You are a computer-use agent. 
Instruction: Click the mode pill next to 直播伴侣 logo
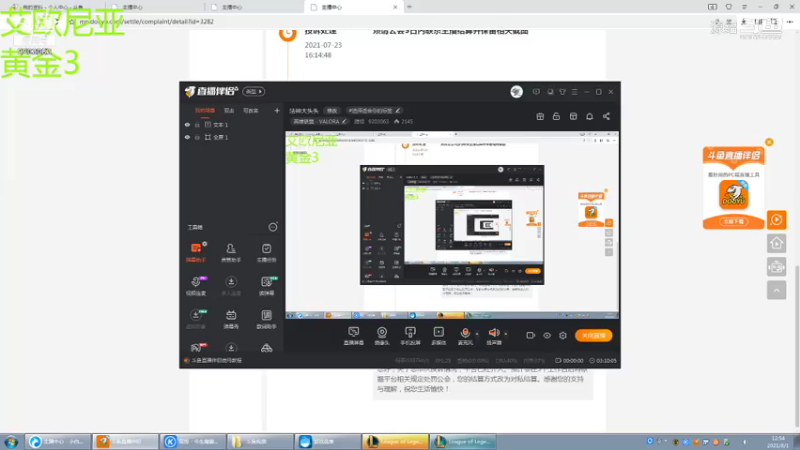[x=254, y=92]
